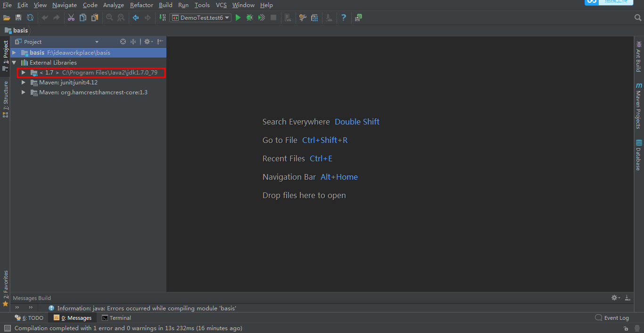The width and height of the screenshot is (644, 333).
Task: Click the Undo arrow icon
Action: (45, 17)
